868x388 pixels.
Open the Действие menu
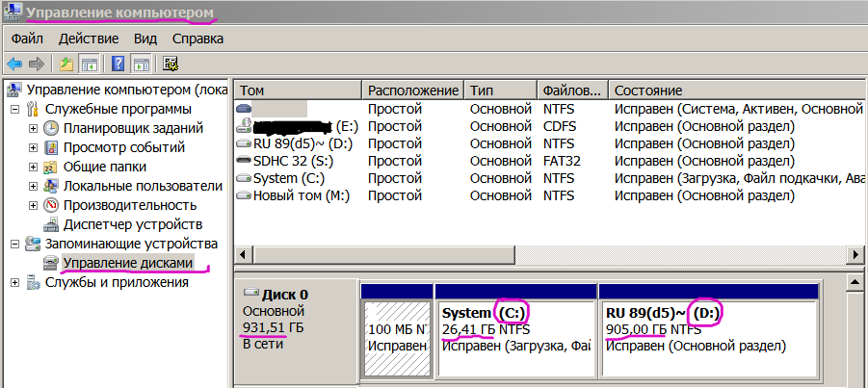(88, 39)
